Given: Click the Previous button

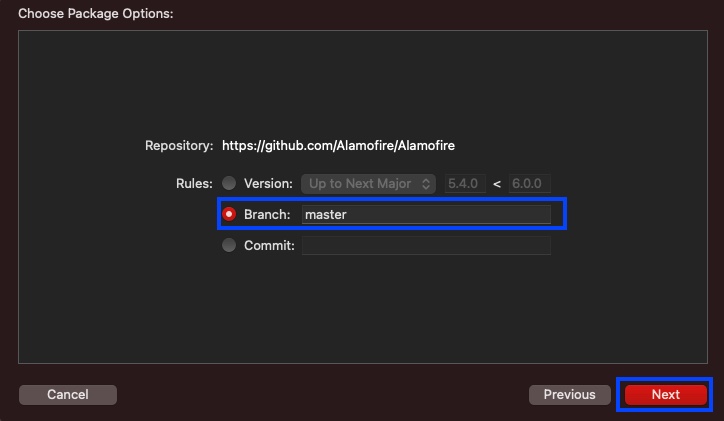Looking at the screenshot, I should click(569, 395).
